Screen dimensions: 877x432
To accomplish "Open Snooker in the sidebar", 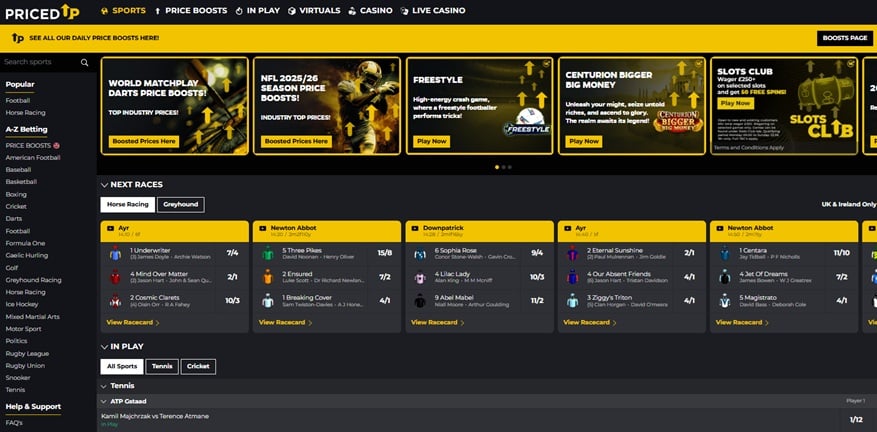I will 18,378.
